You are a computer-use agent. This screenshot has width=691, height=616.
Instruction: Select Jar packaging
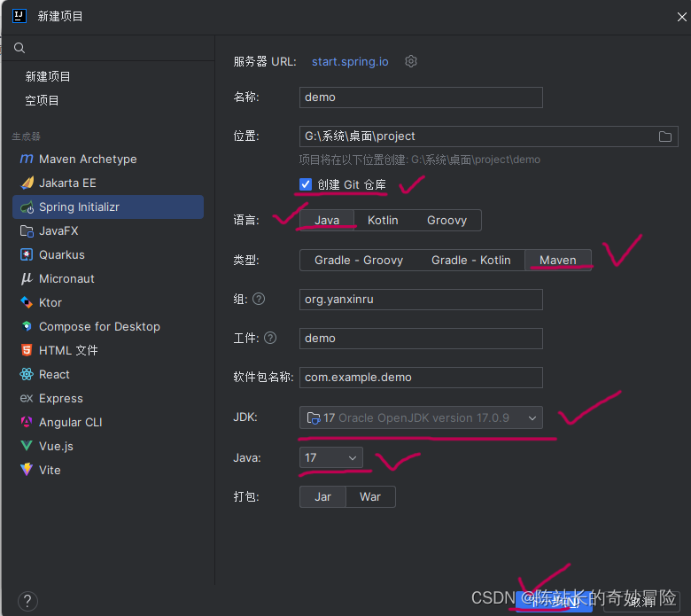coord(322,497)
